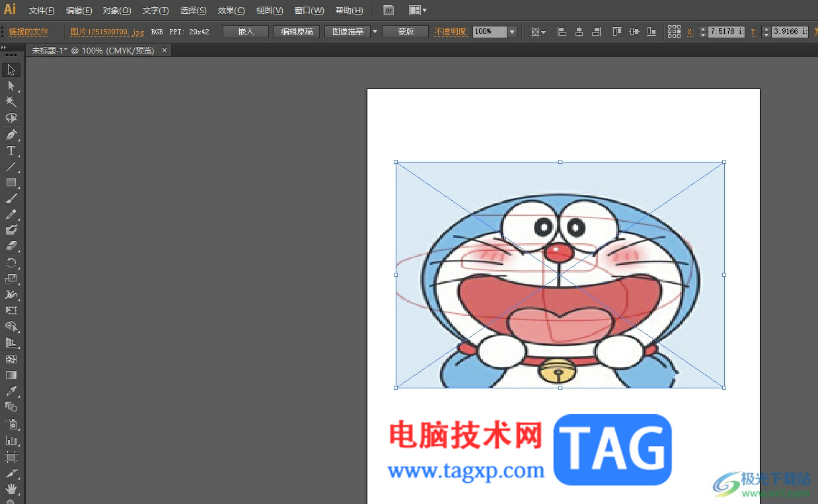Screen dimensions: 818x504
Task: Select the Width/Warp tool
Action: [x=11, y=295]
